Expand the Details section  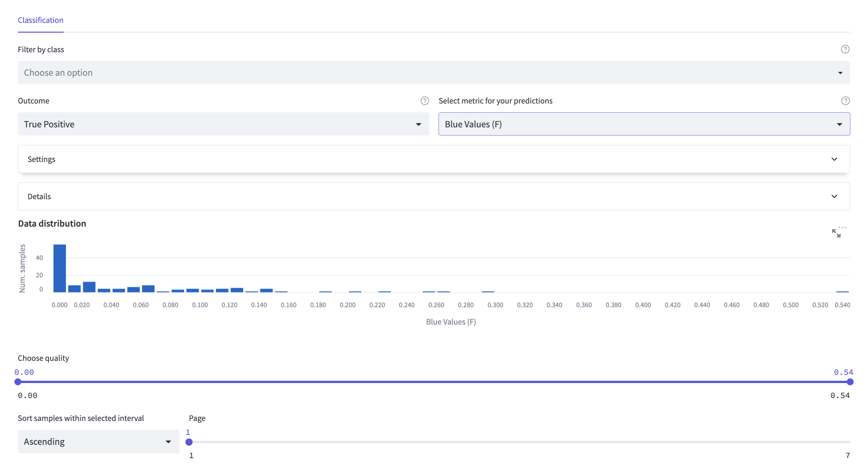(x=434, y=196)
